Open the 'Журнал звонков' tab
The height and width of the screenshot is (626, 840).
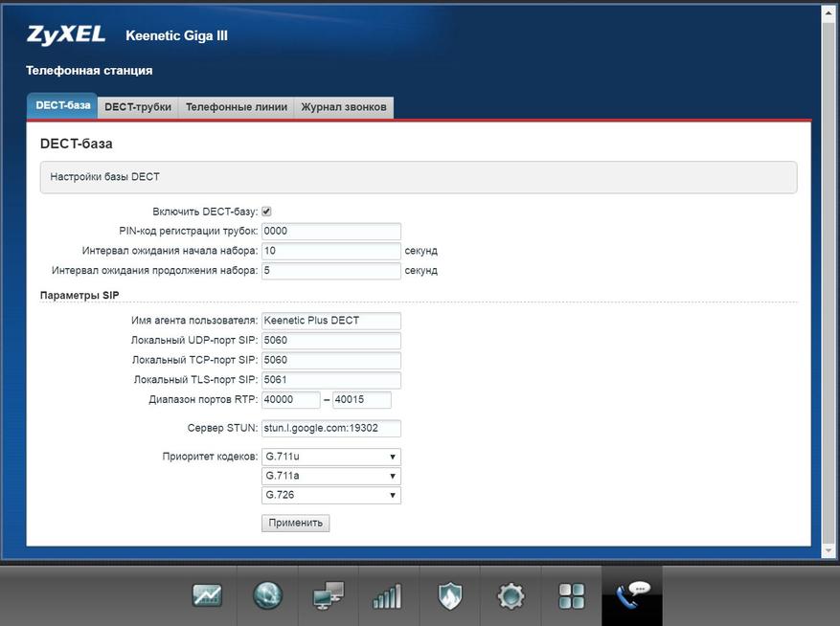click(x=344, y=107)
